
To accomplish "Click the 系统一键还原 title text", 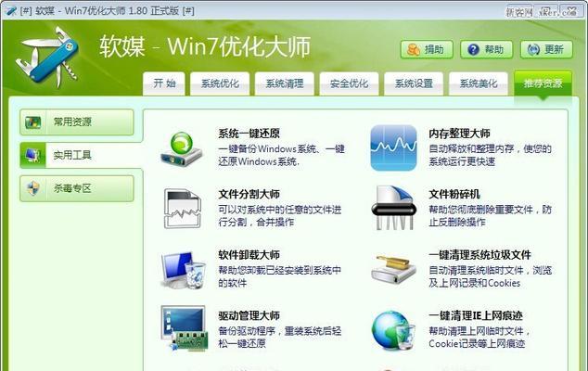I will [x=249, y=134].
